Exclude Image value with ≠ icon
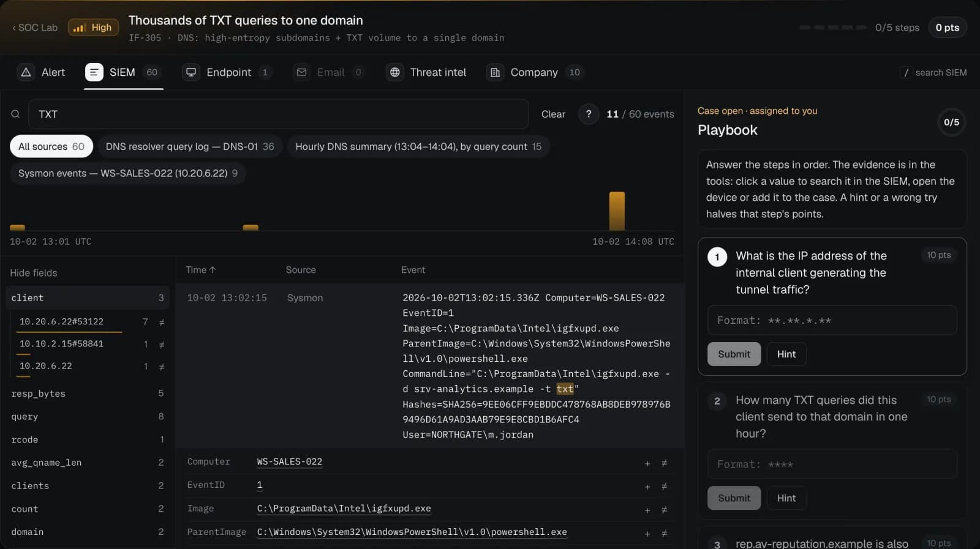This screenshot has height=549, width=980. [x=664, y=510]
